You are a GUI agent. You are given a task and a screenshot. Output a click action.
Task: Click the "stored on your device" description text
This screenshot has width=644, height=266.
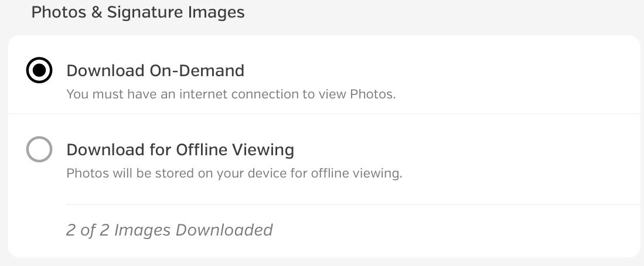(x=234, y=173)
